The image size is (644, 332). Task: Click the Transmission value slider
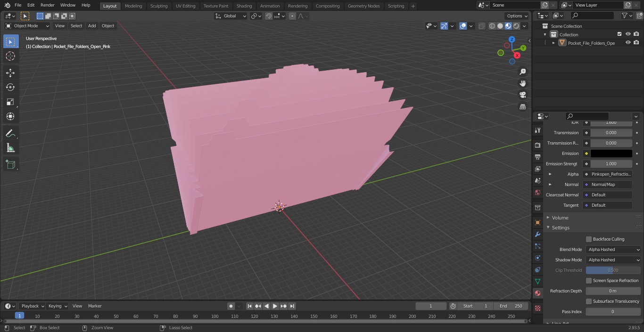611,133
